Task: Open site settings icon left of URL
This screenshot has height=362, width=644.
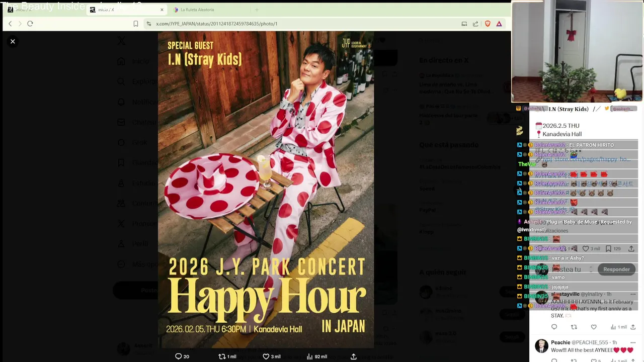Action: (x=148, y=24)
